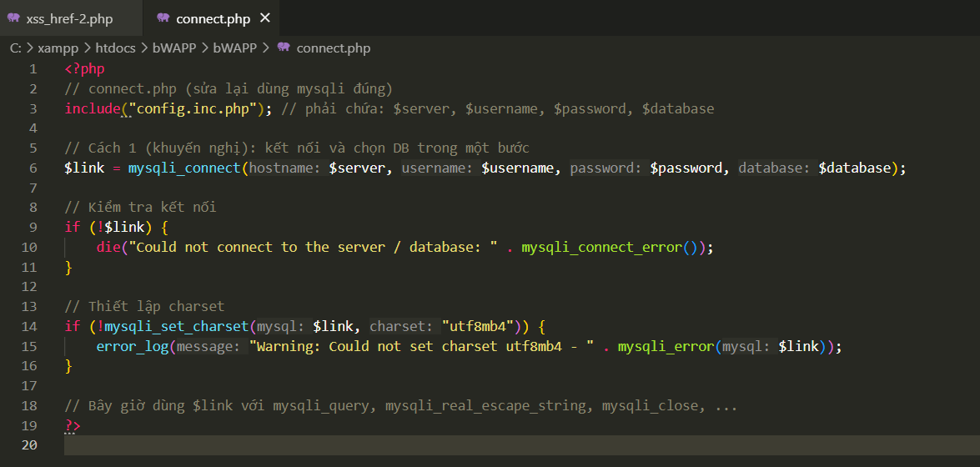This screenshot has height=467, width=980.
Task: Click the closing PHP tag on line 19
Action: pyautogui.click(x=73, y=425)
